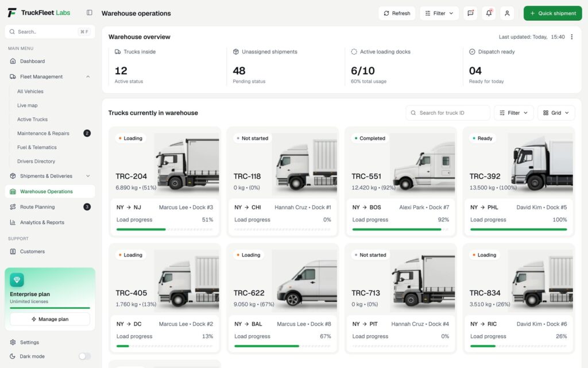Click the TruckFleet Labs logo icon
588x368 pixels.
click(x=12, y=13)
